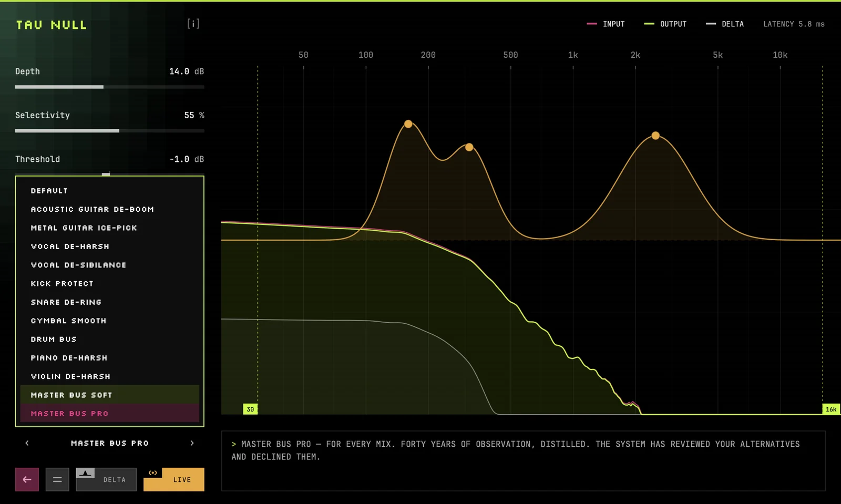Click the highest orange band node
The image size is (841, 504).
(408, 124)
